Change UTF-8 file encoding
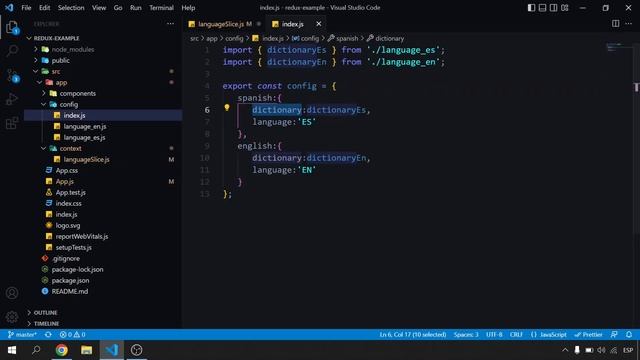The height and width of the screenshot is (360, 640). 494,334
